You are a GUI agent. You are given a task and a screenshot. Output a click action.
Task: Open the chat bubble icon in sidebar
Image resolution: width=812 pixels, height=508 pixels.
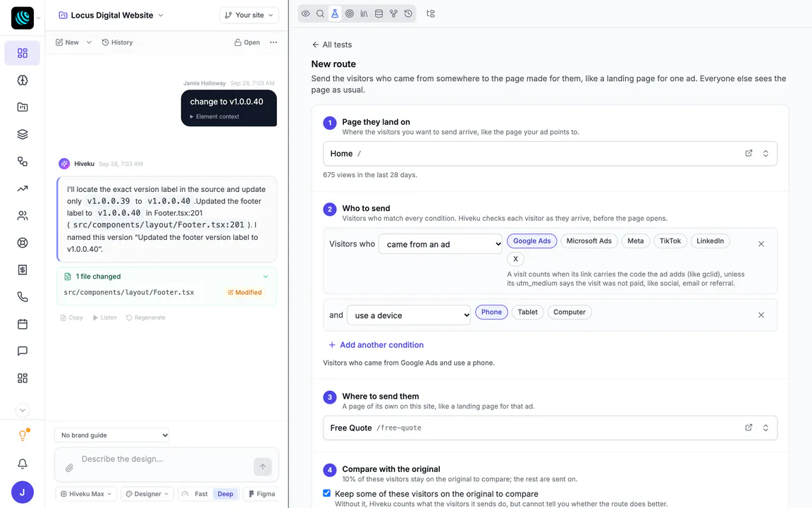[x=23, y=351]
